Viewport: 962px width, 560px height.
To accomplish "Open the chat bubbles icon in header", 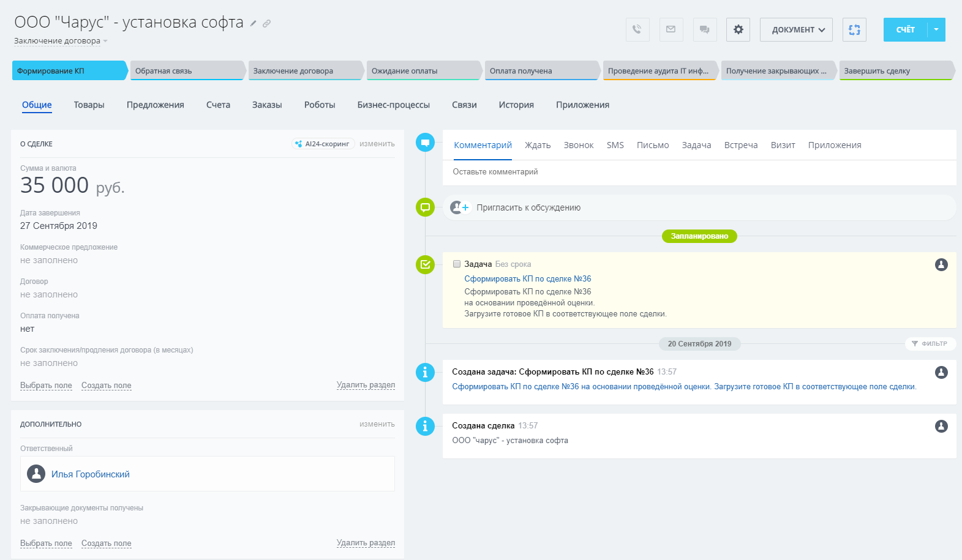I will [x=704, y=29].
